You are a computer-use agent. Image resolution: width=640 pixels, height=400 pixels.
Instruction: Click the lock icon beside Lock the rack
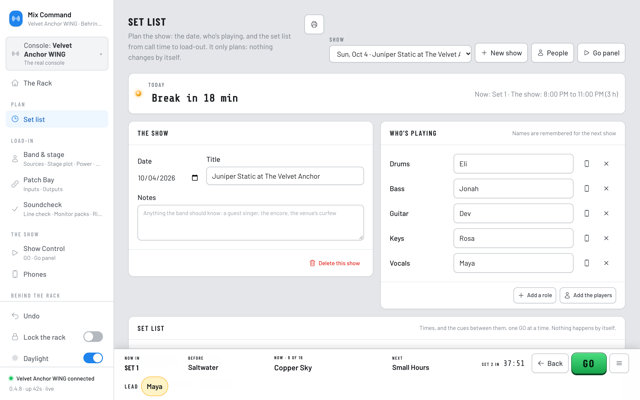coord(15,337)
